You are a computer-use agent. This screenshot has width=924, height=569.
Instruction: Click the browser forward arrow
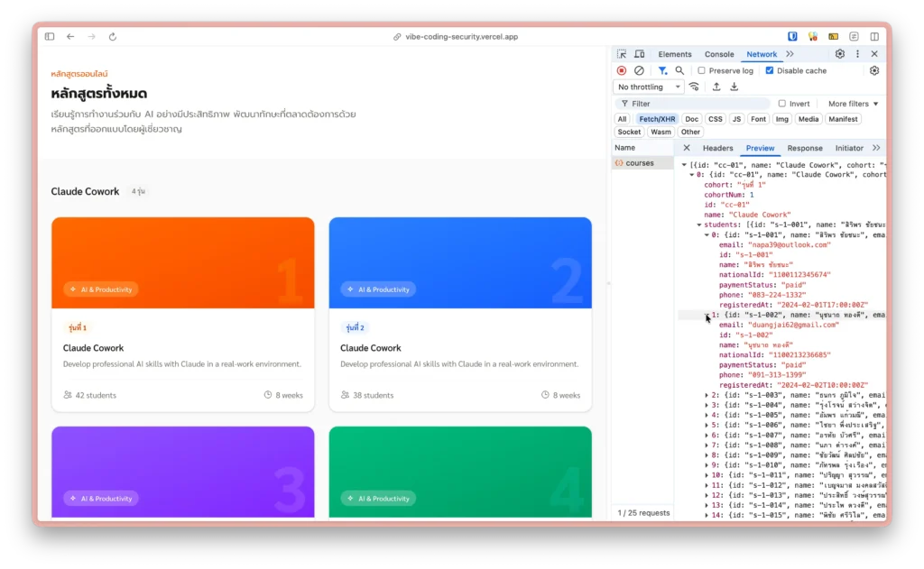pyautogui.click(x=91, y=36)
